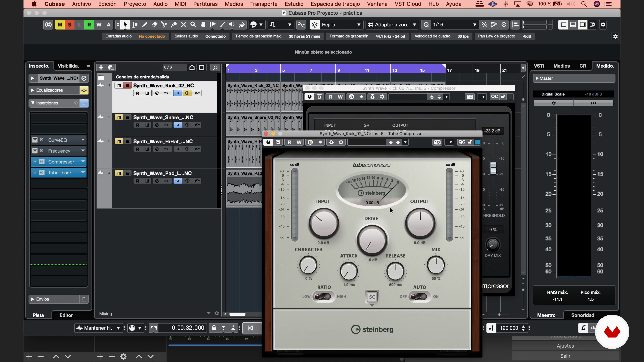Click Tube Compressor A/B compare icon
The image size is (644, 362).
click(310, 142)
